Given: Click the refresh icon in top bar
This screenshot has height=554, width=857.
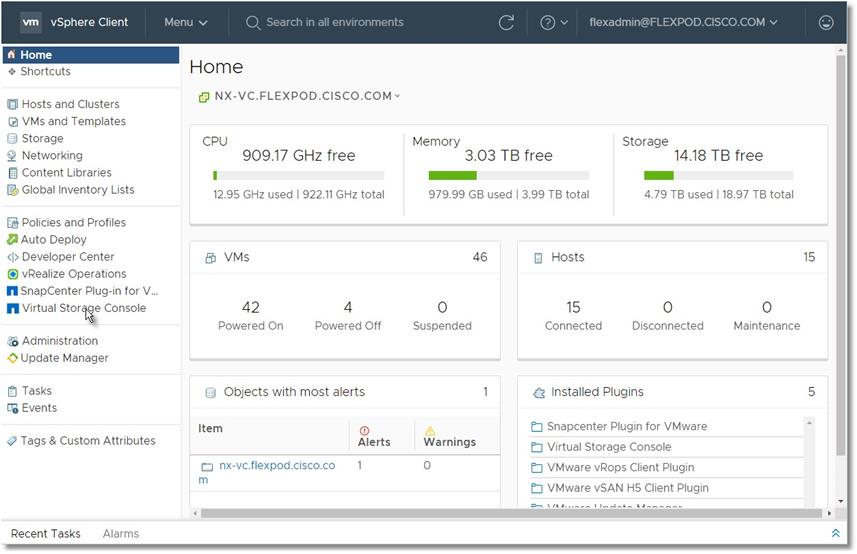Looking at the screenshot, I should (506, 22).
